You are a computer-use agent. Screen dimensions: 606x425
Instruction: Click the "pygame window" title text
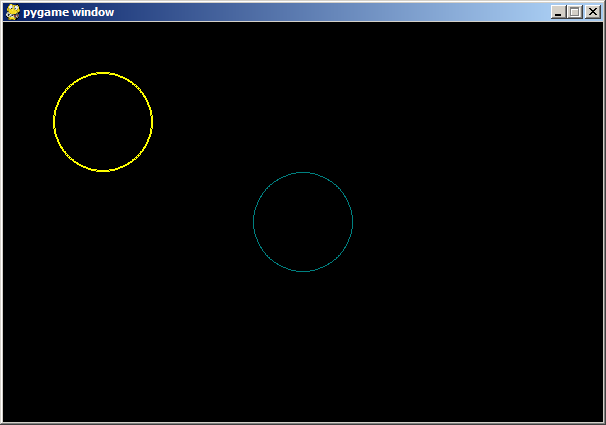[68, 12]
